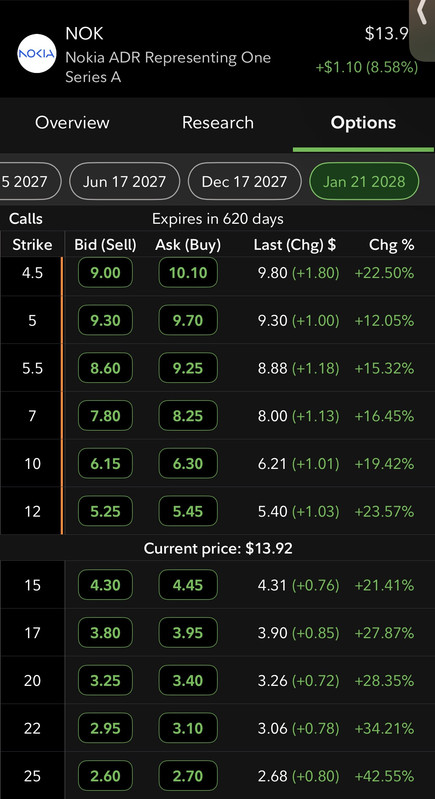Viewport: 435px width, 799px height.
Task: Choose the 3.40 ask for strike 20
Action: (188, 680)
